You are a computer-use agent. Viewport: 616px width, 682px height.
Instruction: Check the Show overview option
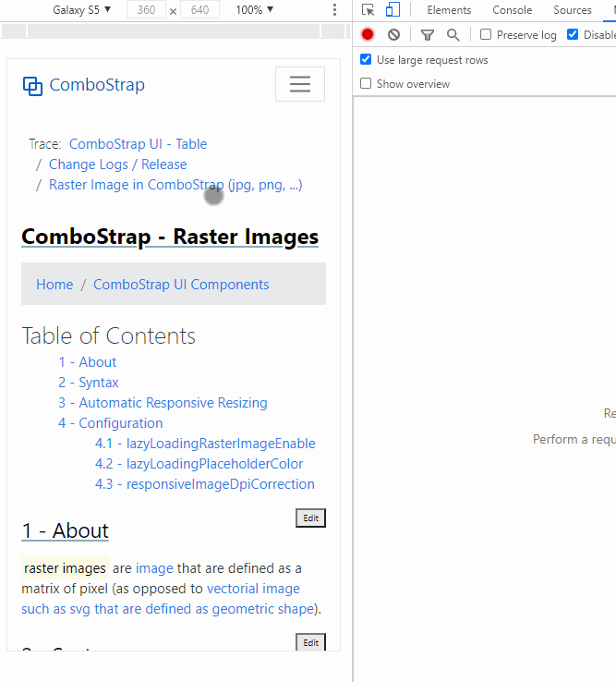[366, 84]
